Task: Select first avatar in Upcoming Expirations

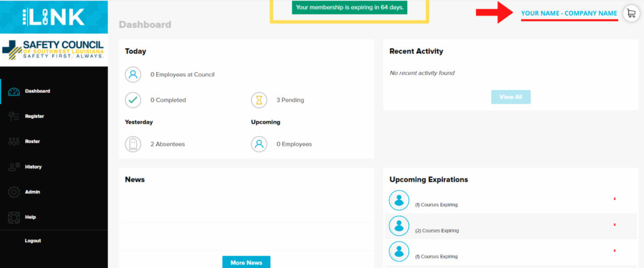Action: (399, 200)
